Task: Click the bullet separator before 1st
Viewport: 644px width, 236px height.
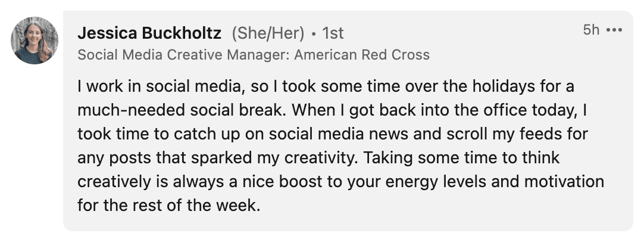Action: pos(314,34)
